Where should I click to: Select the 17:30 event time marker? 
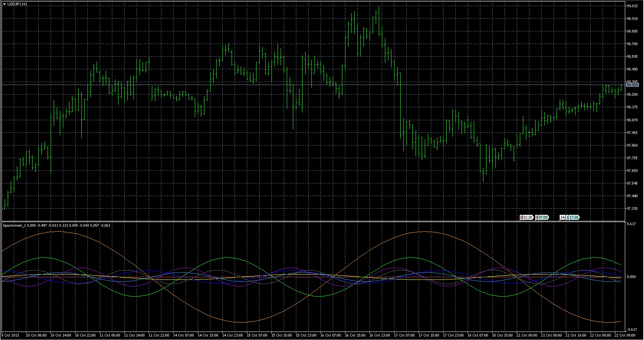pyautogui.click(x=574, y=217)
